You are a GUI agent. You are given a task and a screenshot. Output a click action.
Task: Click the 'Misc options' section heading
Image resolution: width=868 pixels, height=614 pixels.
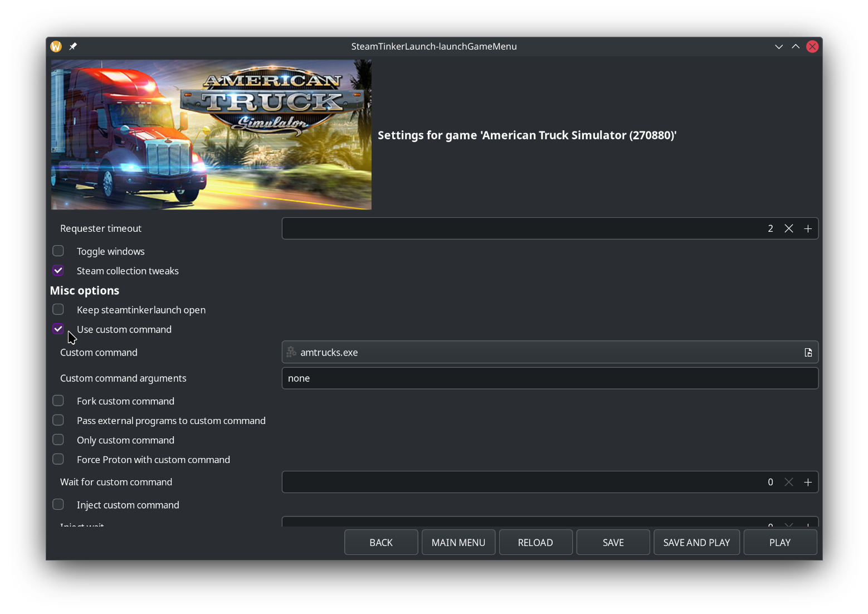pos(85,290)
